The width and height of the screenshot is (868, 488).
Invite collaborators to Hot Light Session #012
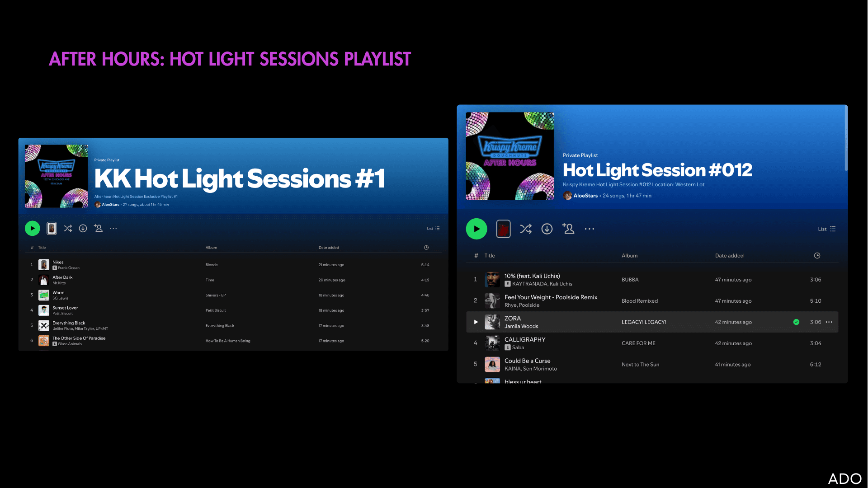tap(568, 229)
